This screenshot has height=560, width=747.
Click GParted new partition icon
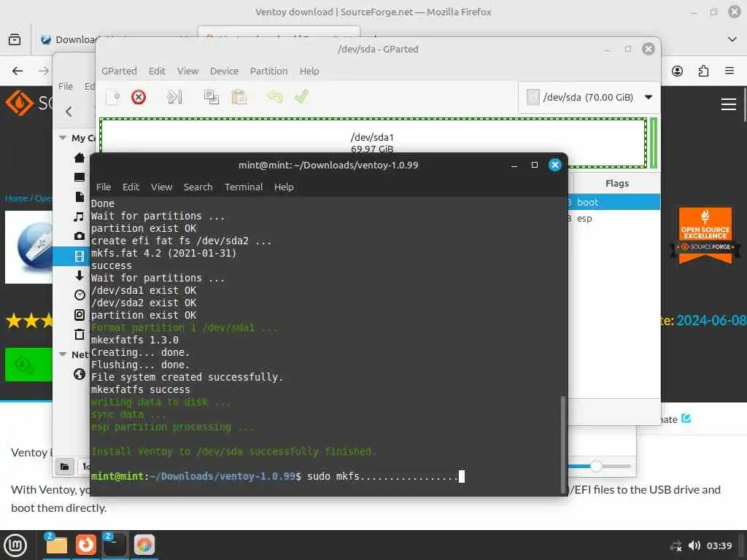point(113,97)
